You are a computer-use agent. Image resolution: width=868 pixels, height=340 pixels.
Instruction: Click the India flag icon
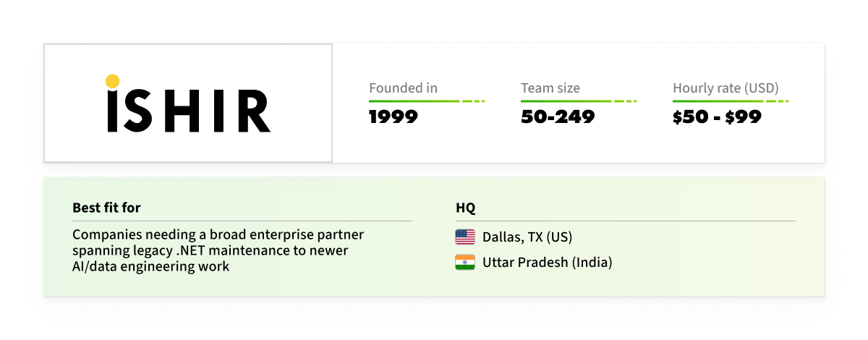465,262
